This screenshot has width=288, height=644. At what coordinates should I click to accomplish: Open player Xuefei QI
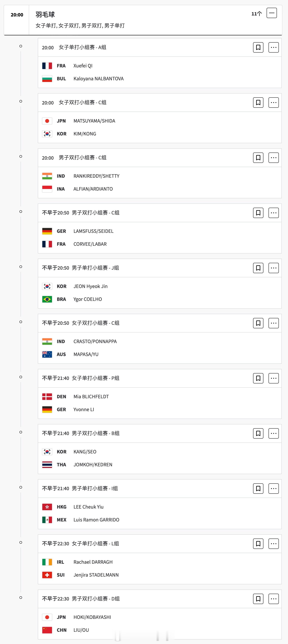pos(83,66)
